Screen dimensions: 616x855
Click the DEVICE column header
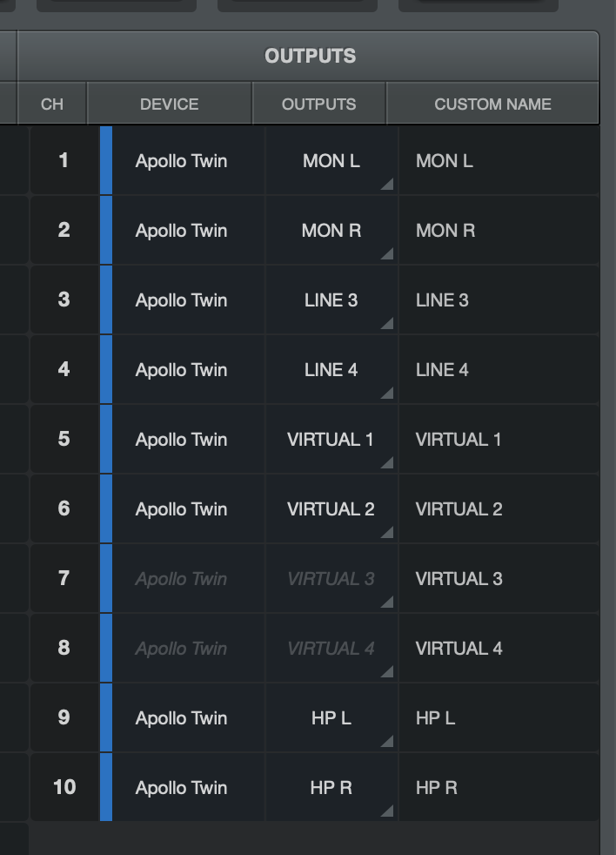pyautogui.click(x=170, y=104)
